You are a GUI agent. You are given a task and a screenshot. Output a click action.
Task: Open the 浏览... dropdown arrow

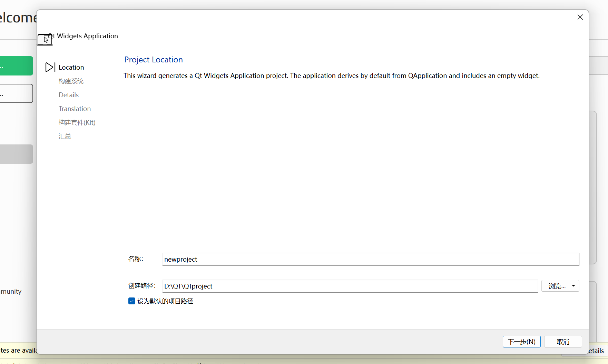pyautogui.click(x=573, y=286)
